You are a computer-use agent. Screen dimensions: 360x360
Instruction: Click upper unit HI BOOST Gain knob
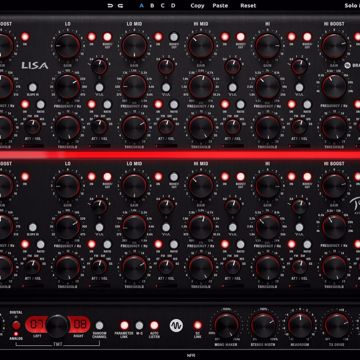(x=334, y=46)
